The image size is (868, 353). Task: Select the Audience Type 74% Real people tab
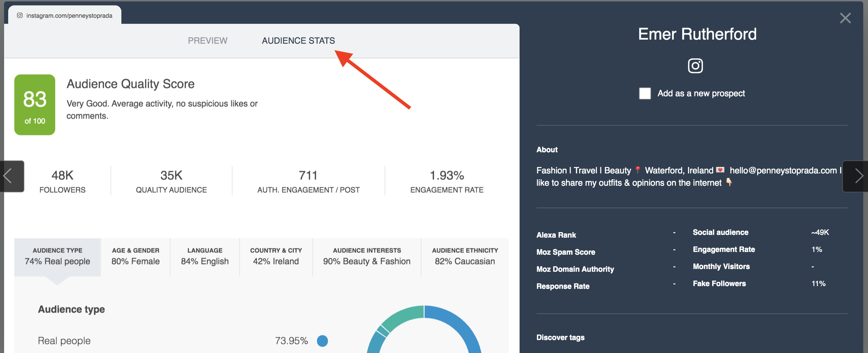[57, 256]
